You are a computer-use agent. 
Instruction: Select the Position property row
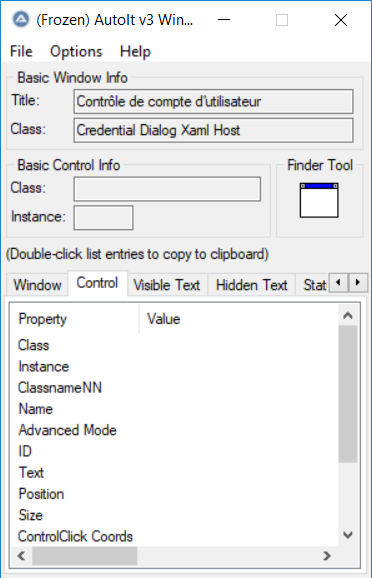coord(174,494)
